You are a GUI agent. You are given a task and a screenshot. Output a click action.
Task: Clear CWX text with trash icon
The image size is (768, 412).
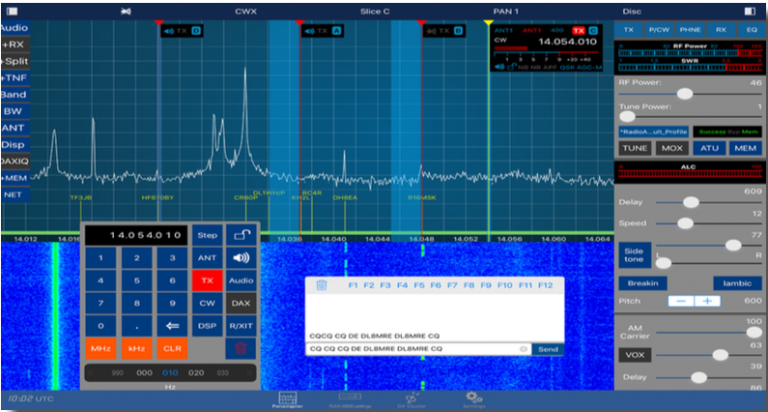[321, 285]
